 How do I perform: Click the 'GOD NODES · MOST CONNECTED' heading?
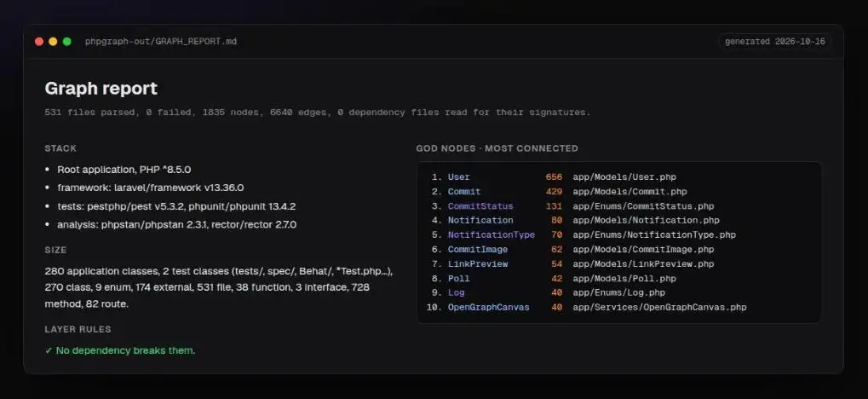tap(497, 148)
